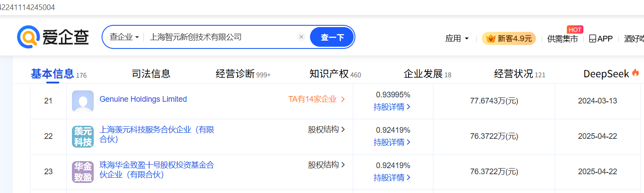Open 华金致盈 company logo thumbnail

pos(83,172)
